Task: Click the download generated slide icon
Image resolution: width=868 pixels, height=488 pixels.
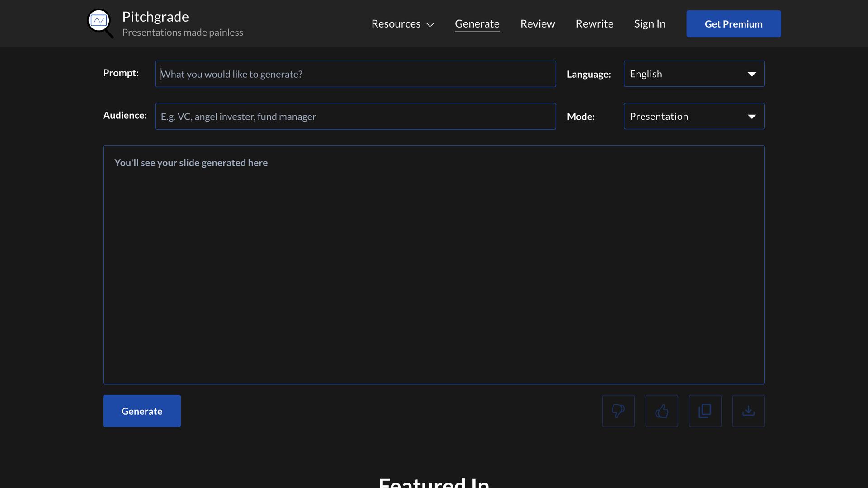Action: [748, 411]
